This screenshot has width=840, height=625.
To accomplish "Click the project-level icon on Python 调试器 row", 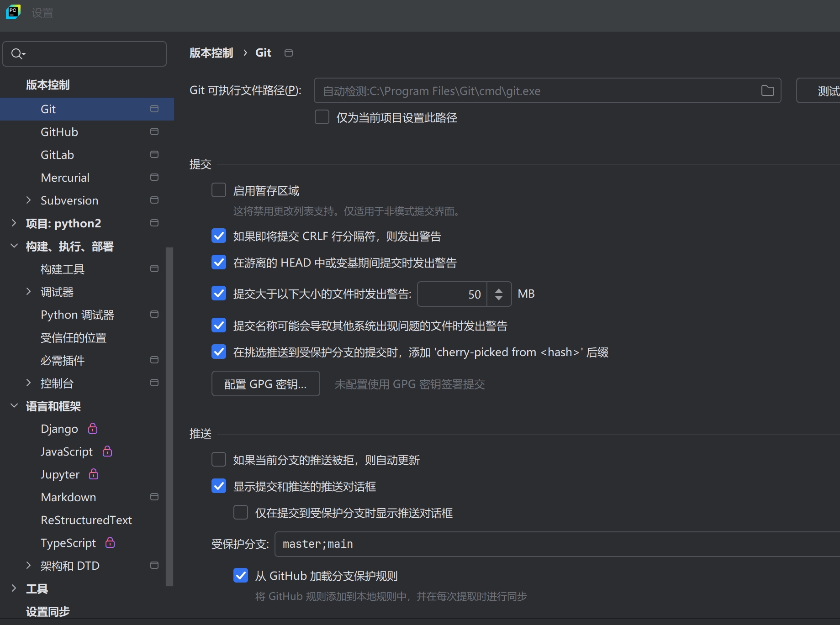I will (154, 314).
